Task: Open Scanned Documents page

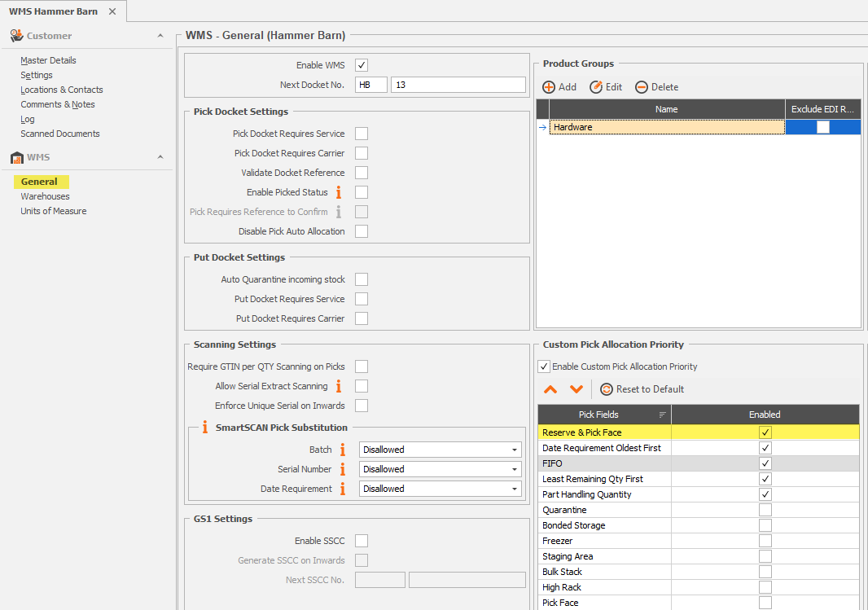Action: pyautogui.click(x=59, y=134)
